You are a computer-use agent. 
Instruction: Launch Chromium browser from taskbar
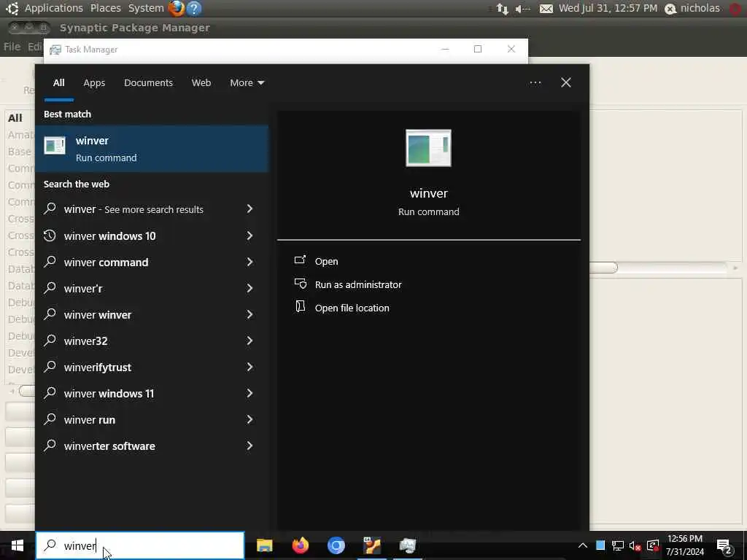(x=336, y=545)
